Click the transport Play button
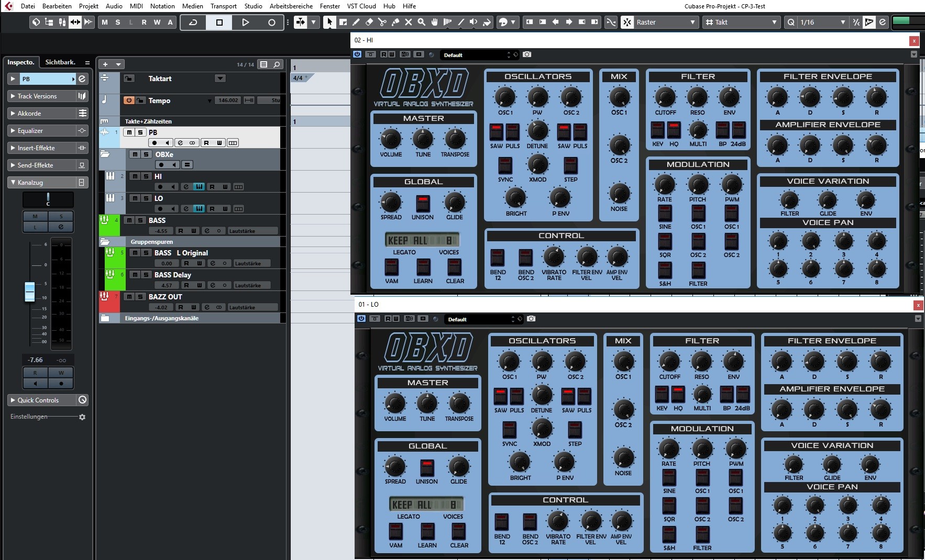Image resolution: width=925 pixels, height=560 pixels. coord(245,22)
